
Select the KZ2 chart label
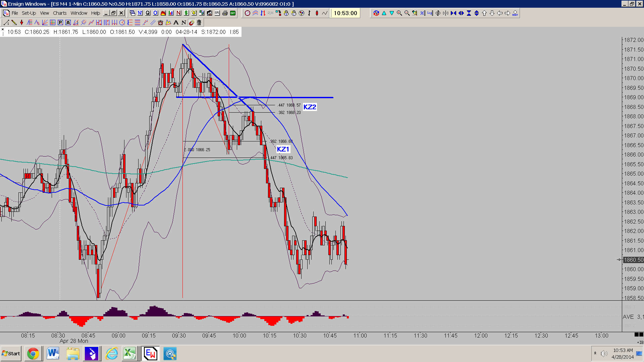coord(310,107)
